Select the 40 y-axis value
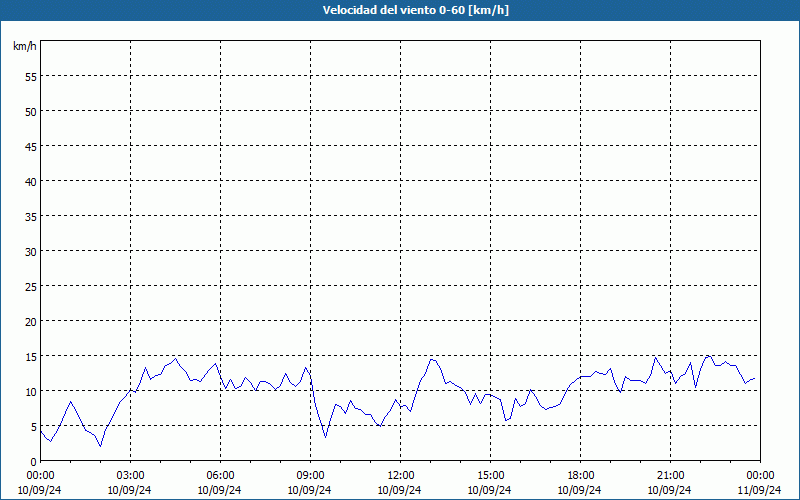This screenshot has height=500, width=800. coord(30,181)
